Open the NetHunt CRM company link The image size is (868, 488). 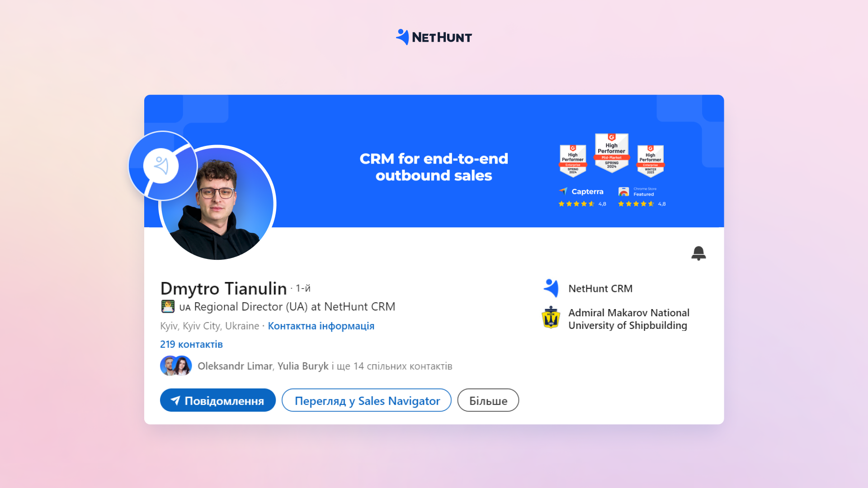pos(600,288)
